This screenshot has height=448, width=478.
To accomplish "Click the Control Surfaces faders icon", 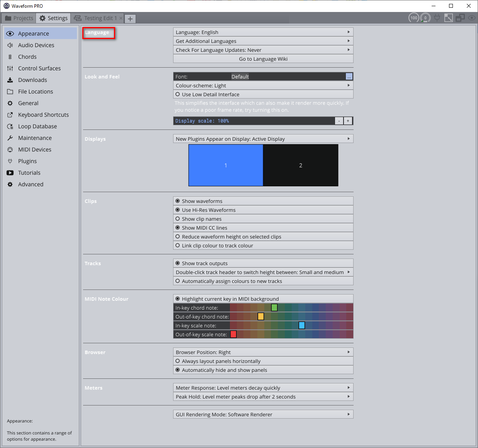I will click(10, 68).
